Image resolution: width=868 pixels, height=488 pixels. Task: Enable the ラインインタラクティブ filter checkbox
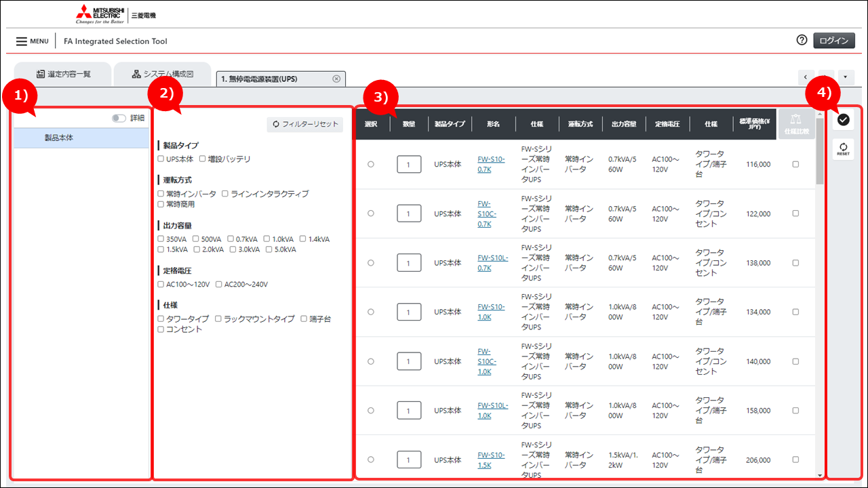coord(225,194)
